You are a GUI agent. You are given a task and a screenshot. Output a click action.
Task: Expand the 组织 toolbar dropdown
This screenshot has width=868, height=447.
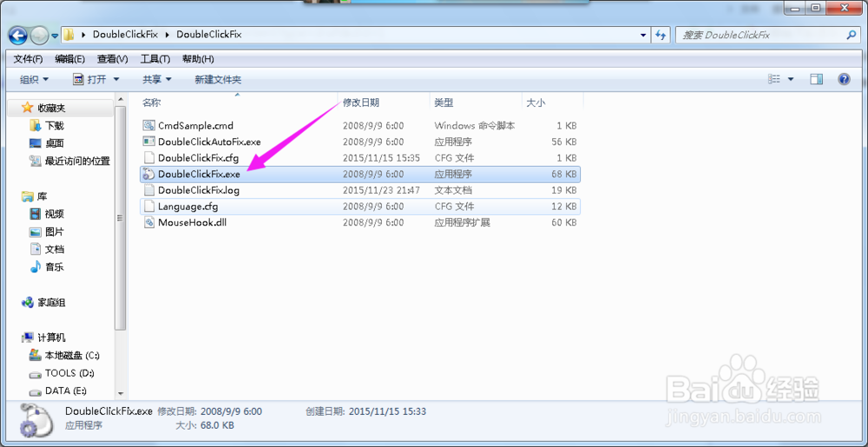click(35, 80)
